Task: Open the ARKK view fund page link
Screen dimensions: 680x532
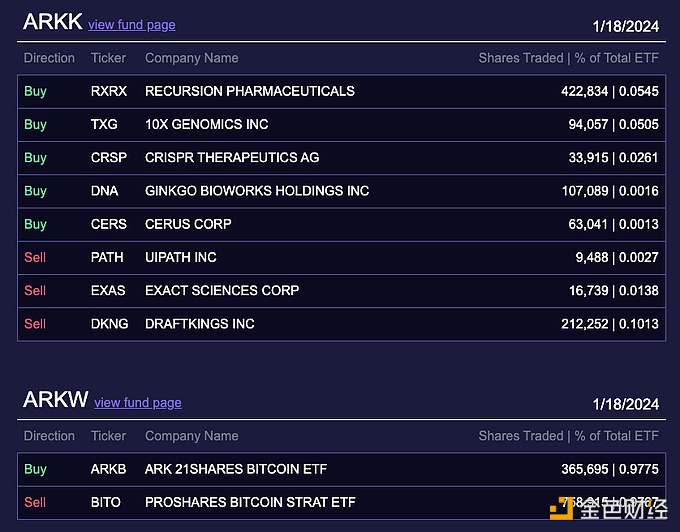Action: pyautogui.click(x=132, y=25)
